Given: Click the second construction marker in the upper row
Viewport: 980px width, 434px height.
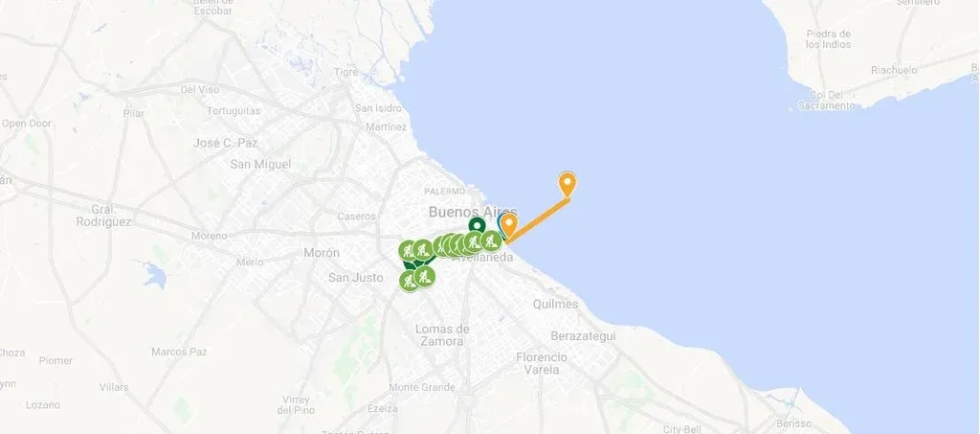Looking at the screenshot, I should [423, 249].
